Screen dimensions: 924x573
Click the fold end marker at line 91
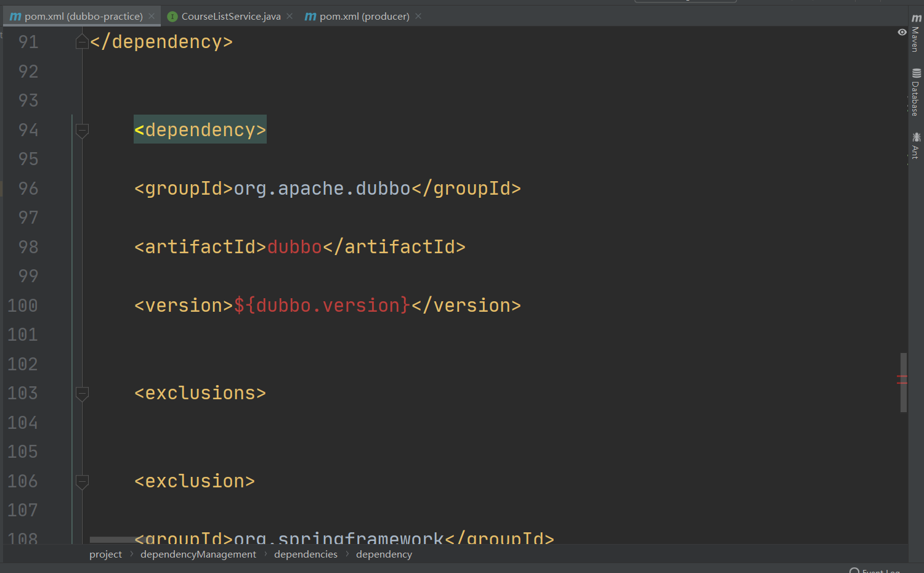click(x=82, y=42)
